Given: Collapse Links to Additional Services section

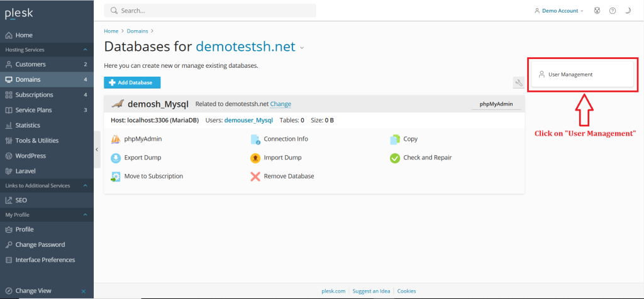Looking at the screenshot, I should [x=85, y=185].
